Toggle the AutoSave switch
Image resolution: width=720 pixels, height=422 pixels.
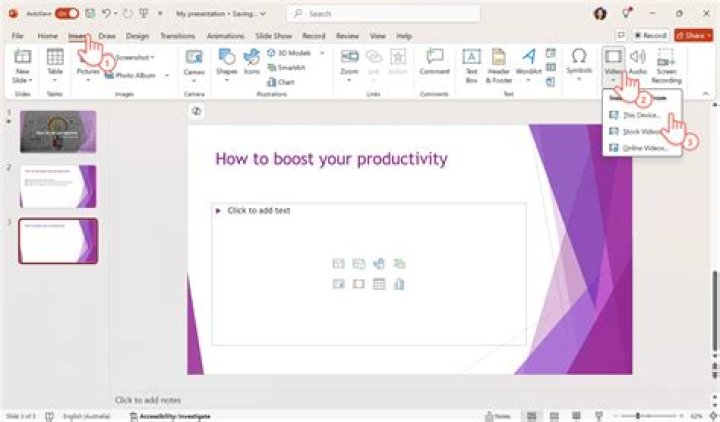coord(67,14)
